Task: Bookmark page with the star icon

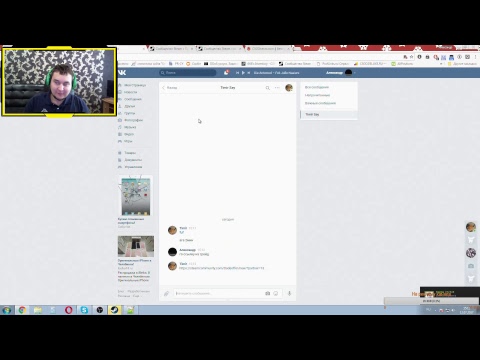Action: point(411,57)
